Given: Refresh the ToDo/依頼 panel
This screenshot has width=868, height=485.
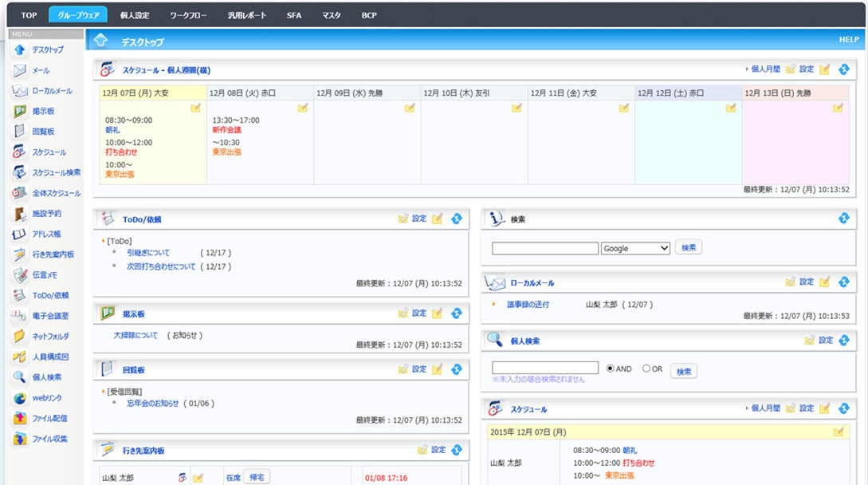Looking at the screenshot, I should coord(457,219).
